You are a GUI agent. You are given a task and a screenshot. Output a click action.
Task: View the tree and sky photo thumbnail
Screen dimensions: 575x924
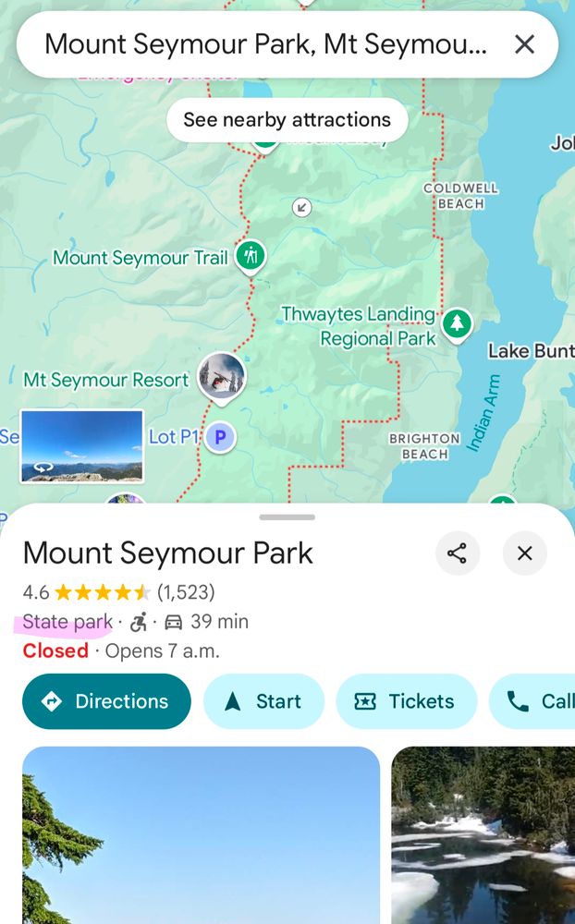[x=201, y=834]
